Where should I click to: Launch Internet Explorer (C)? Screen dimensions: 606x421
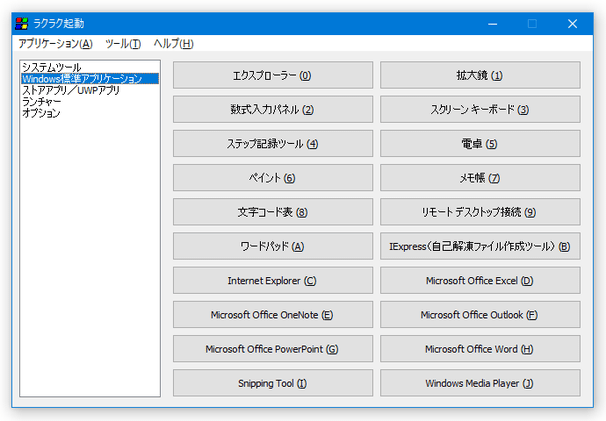[x=273, y=280]
